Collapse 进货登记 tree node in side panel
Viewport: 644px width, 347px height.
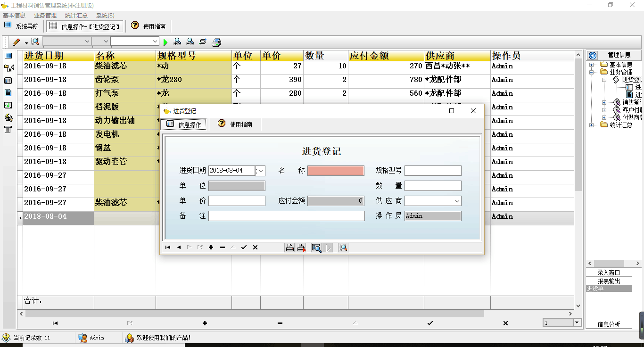(x=604, y=80)
